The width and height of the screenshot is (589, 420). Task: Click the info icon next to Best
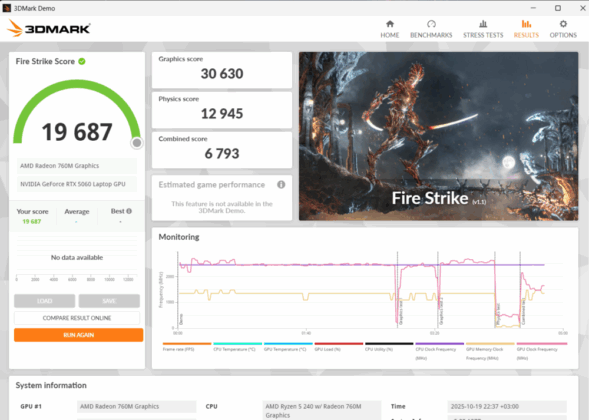(x=129, y=211)
